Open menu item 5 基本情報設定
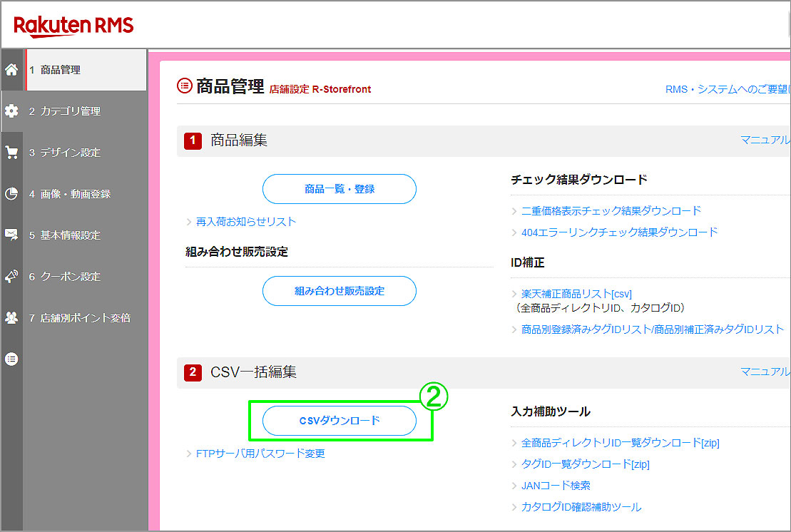Viewport: 791px width, 532px height. (x=85, y=235)
